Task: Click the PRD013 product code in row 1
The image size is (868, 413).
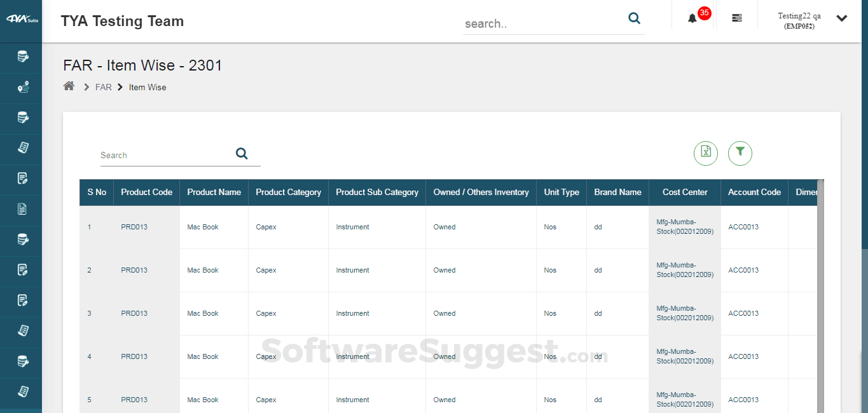Action: tap(134, 226)
